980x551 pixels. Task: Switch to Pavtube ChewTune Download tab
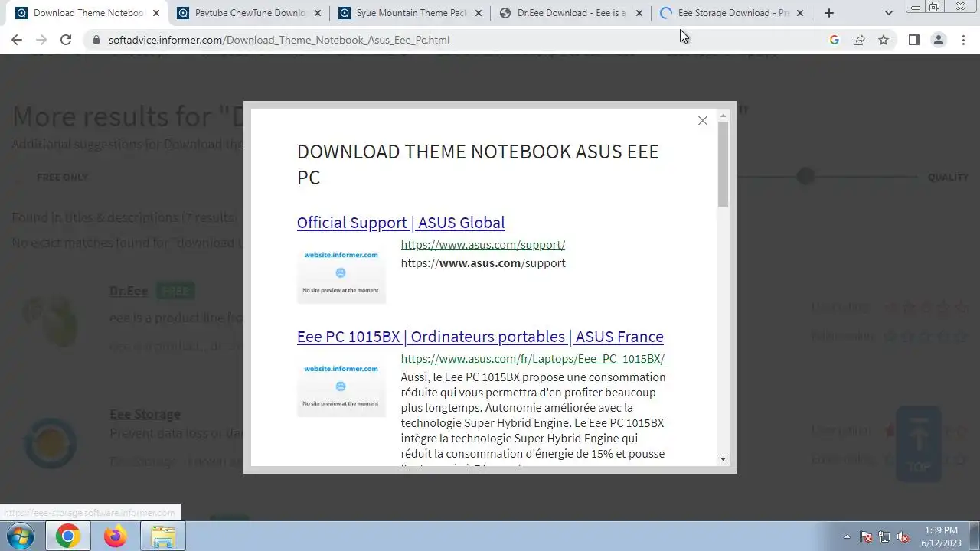(x=250, y=13)
